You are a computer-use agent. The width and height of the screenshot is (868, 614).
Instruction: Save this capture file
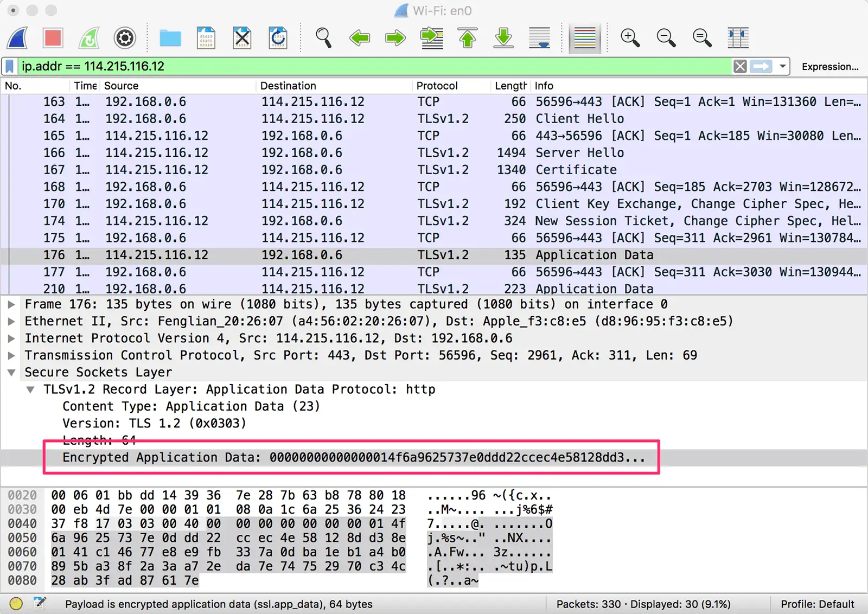(206, 38)
